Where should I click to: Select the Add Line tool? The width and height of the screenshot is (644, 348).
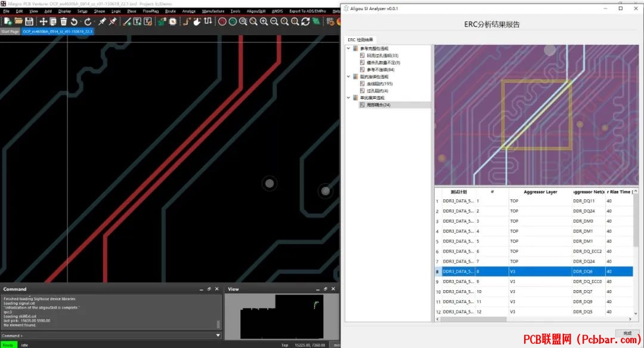pyautogui.click(x=127, y=21)
